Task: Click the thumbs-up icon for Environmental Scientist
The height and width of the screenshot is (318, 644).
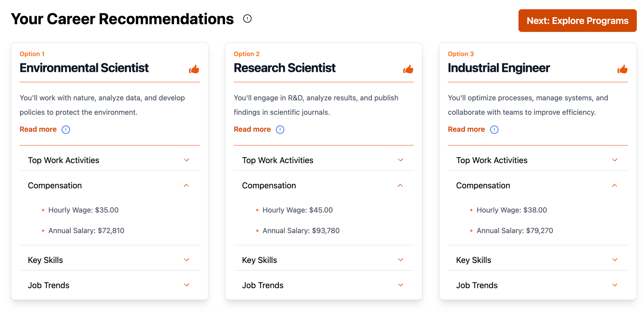Action: point(194,69)
